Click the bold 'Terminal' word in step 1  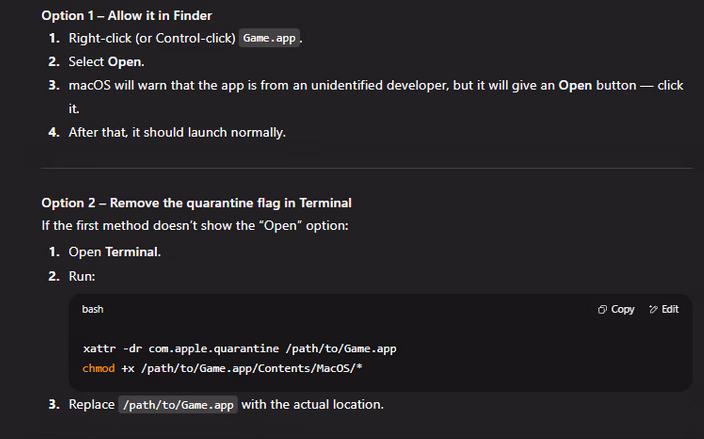pos(132,252)
